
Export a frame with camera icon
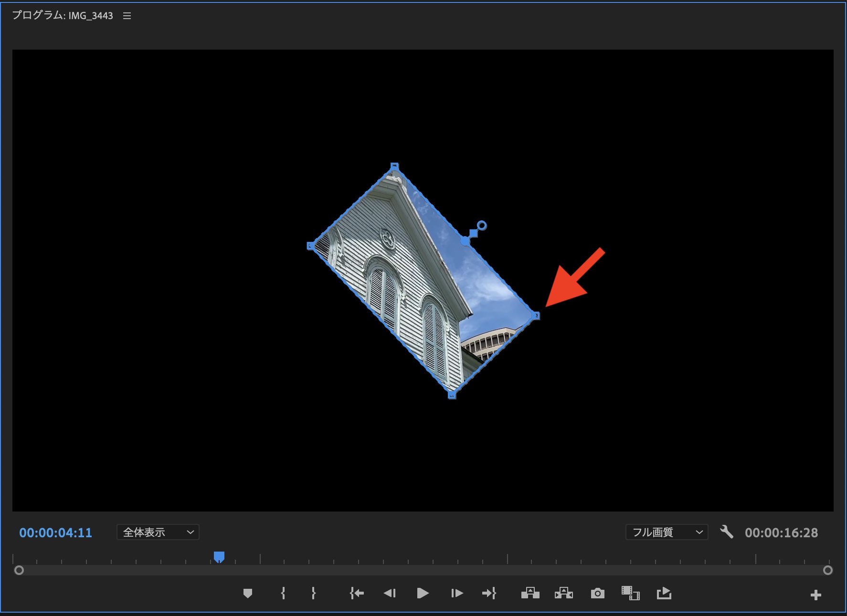pyautogui.click(x=597, y=593)
